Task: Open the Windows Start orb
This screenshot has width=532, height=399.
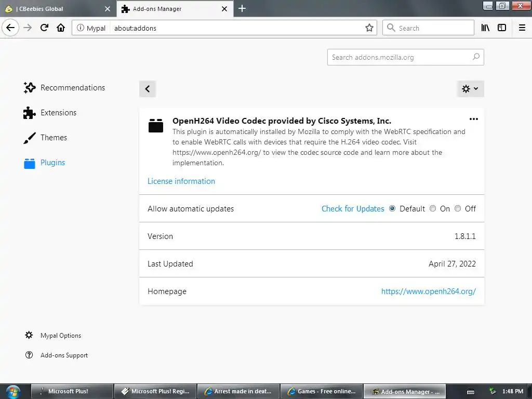Action: click(x=12, y=392)
